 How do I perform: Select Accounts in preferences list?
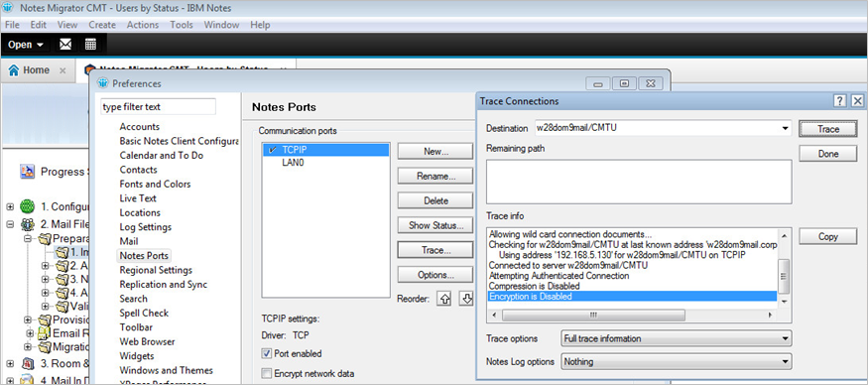point(140,127)
